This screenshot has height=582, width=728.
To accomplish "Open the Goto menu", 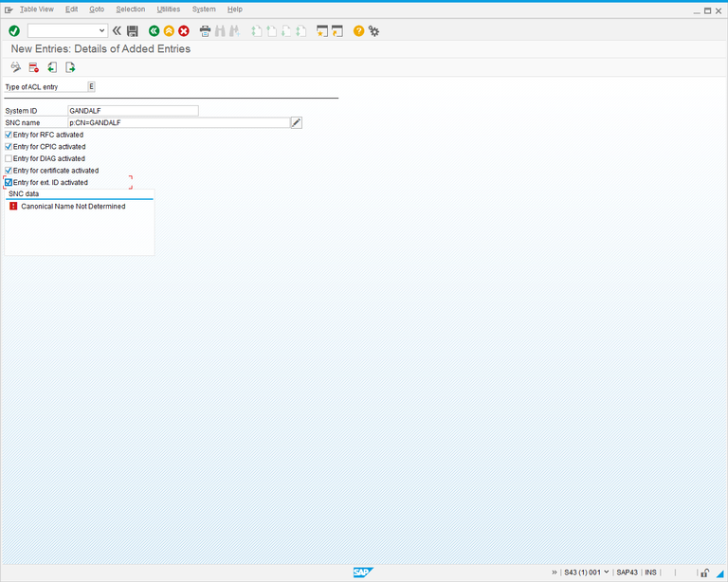I will pos(97,9).
